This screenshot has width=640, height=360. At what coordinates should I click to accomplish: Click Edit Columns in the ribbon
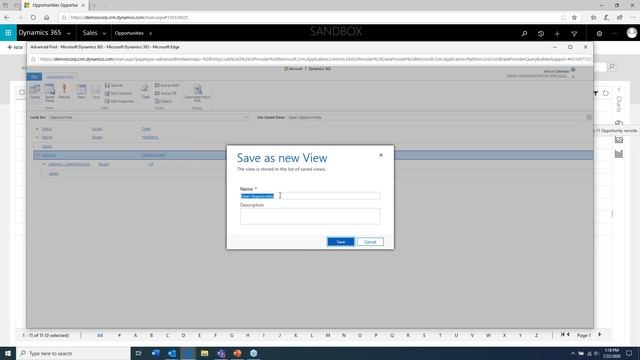tap(118, 93)
